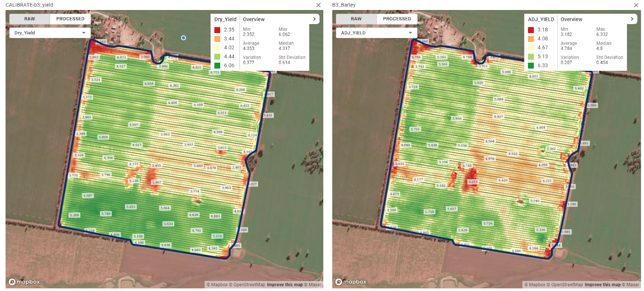
Task: Open the ADJ_YIELD attribute dropdown
Action: point(376,33)
